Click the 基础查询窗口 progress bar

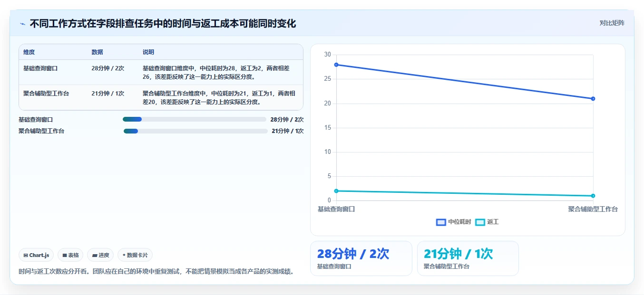tap(195, 119)
